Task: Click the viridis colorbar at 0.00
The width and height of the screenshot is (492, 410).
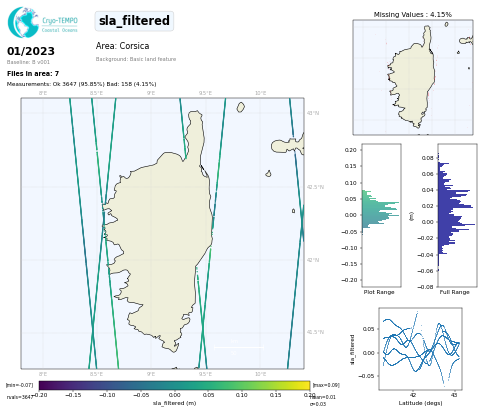Action: point(174,386)
